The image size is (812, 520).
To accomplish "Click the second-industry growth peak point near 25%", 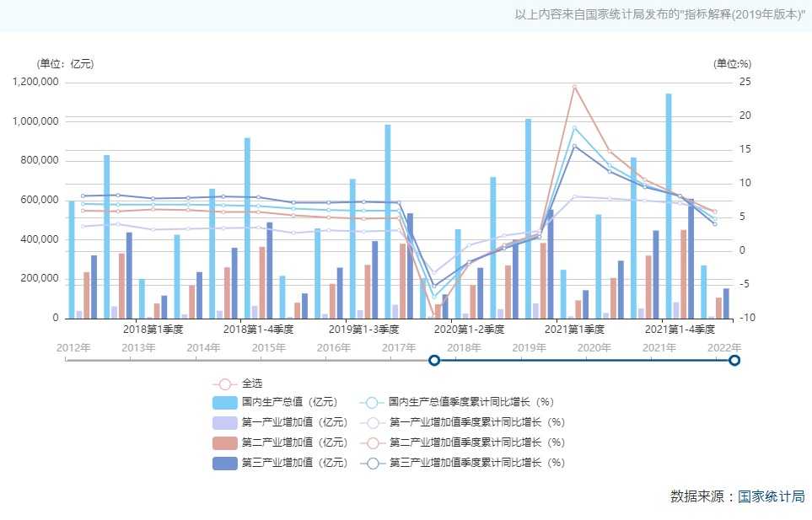I will click(x=574, y=87).
